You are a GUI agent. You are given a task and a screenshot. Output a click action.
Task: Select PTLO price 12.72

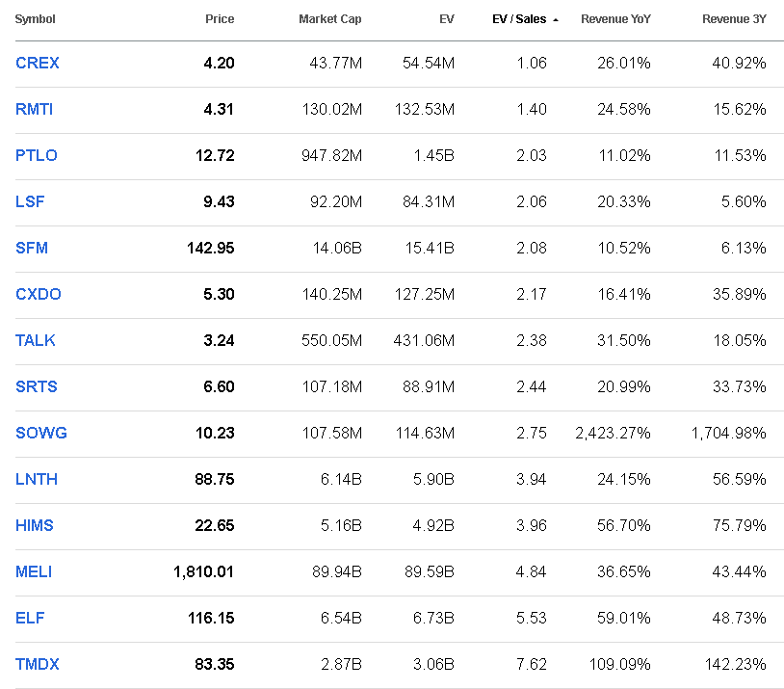tap(215, 155)
